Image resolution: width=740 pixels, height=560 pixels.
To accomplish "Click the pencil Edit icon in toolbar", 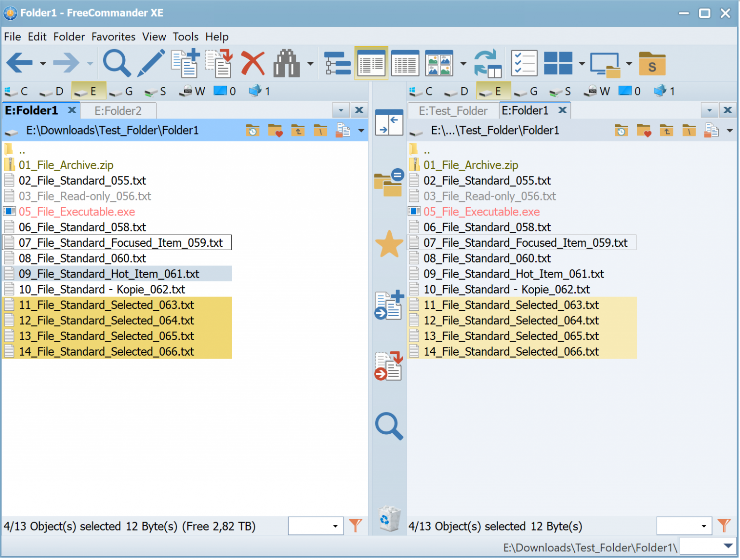I will coord(151,63).
